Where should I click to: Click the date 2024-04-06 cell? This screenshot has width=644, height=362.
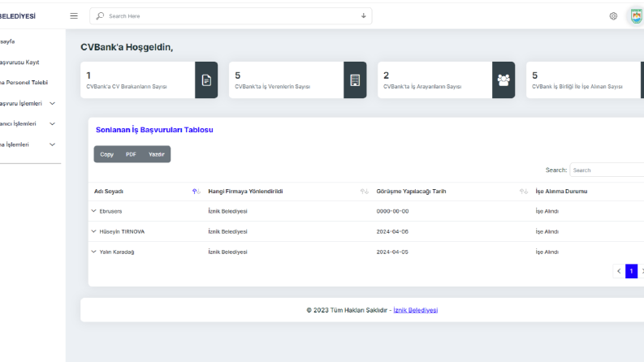392,231
